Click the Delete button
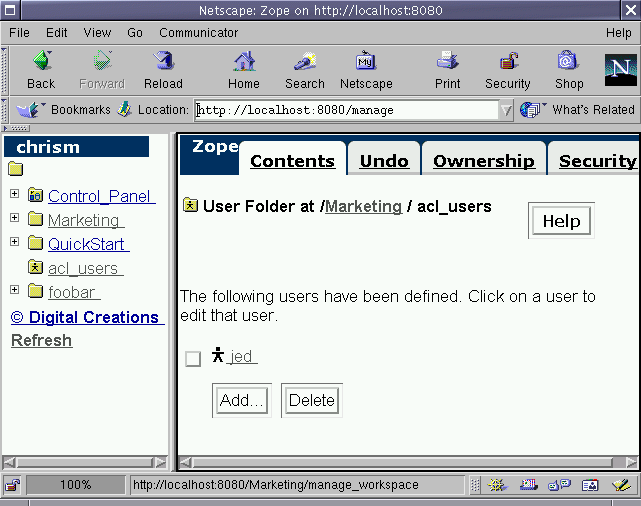Viewport: 641px width, 506px height. pos(312,400)
